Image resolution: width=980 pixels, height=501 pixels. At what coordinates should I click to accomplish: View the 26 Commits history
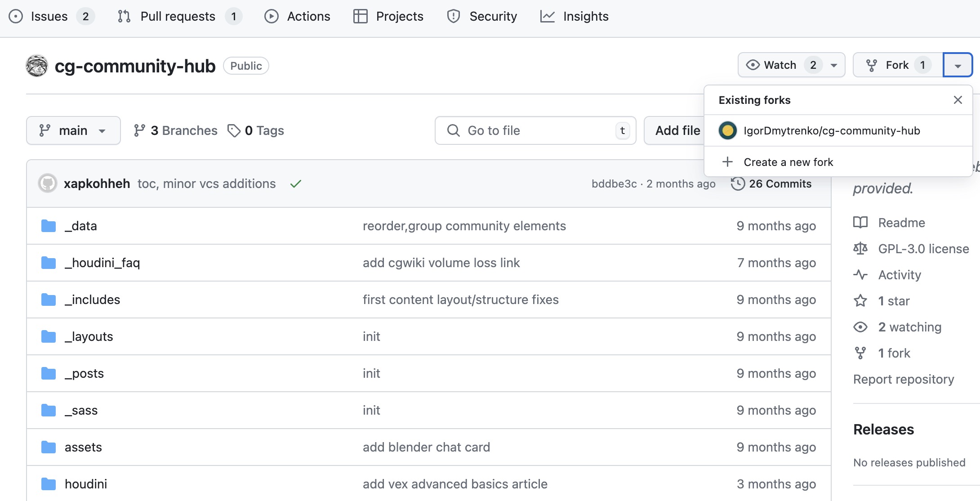[x=771, y=183]
